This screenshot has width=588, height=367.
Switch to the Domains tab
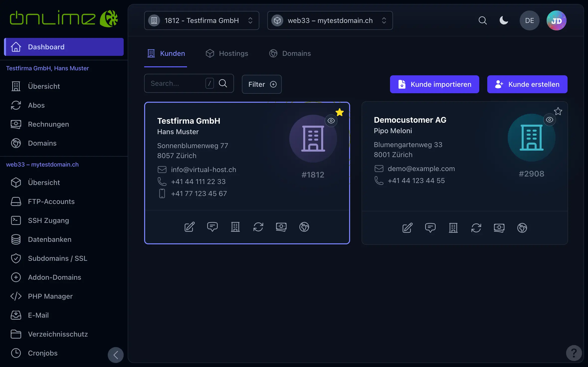290,53
